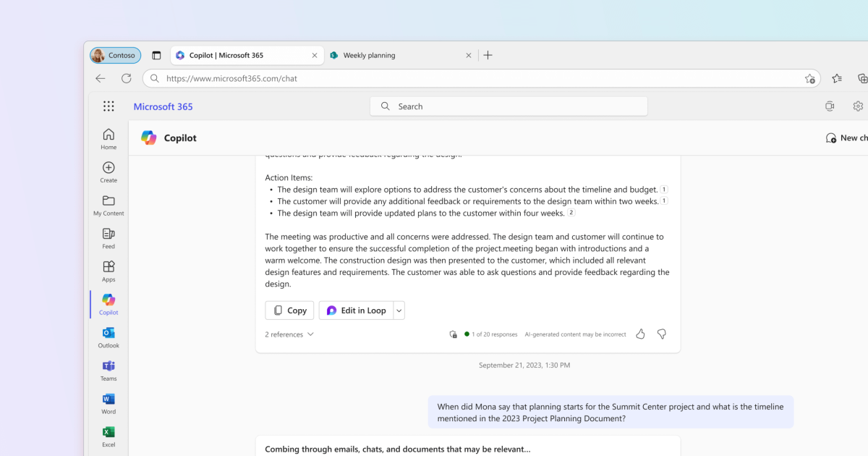The image size is (868, 456).
Task: Open Apps in the sidebar
Action: pos(109,271)
